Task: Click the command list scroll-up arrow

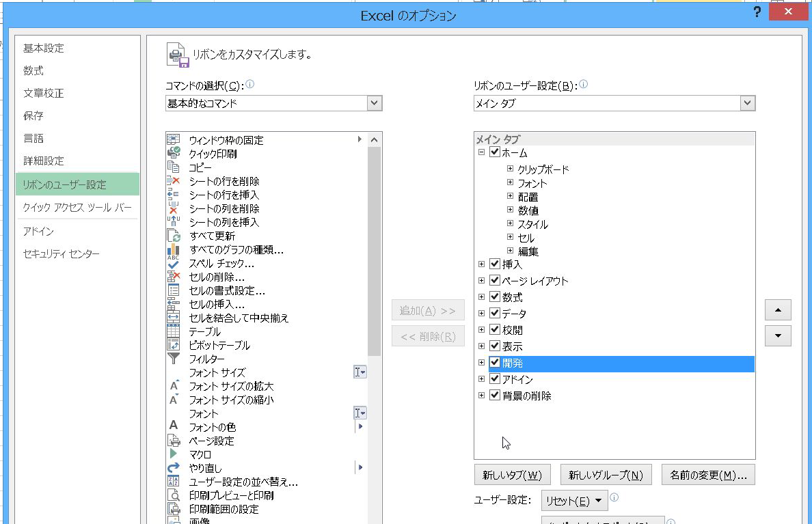Action: tap(375, 140)
